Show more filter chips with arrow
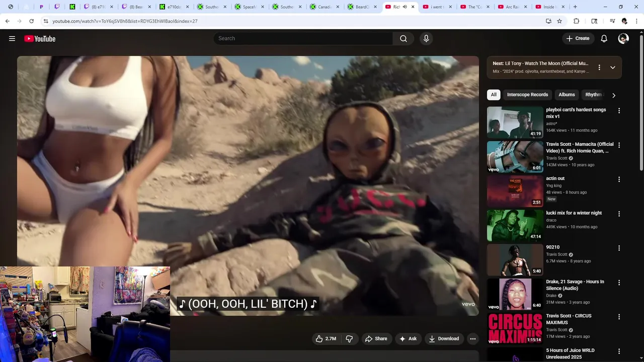644x362 pixels. click(613, 95)
